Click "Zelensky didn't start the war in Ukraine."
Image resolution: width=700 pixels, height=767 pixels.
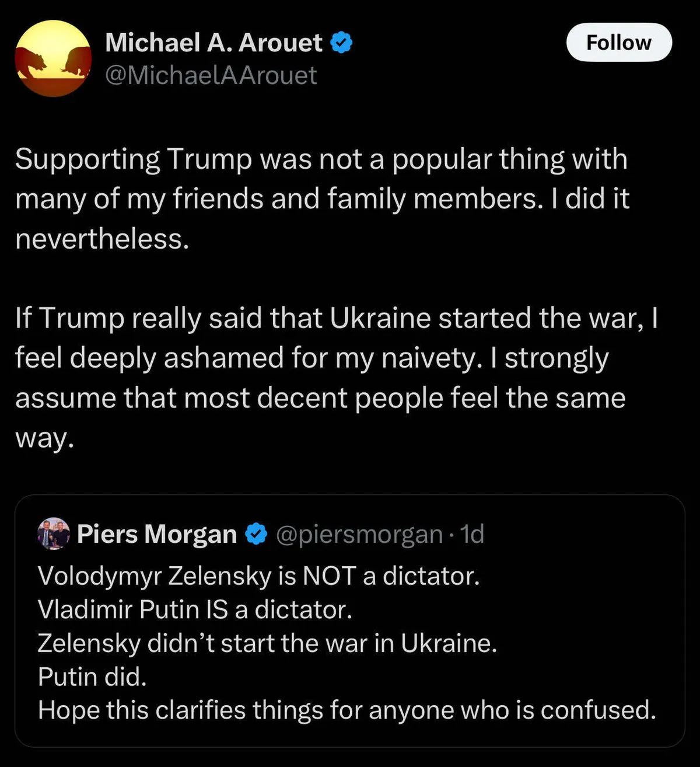coord(267,643)
